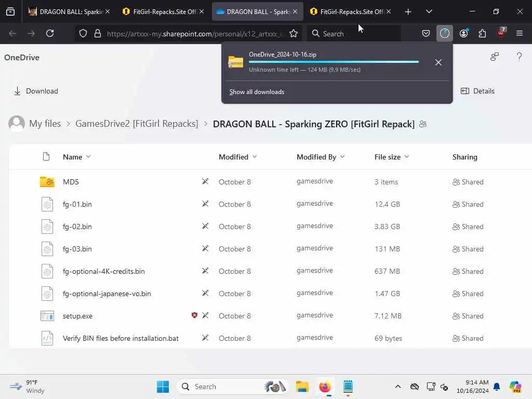Click the pin icon on fg-02.bin row
The width and height of the screenshot is (532, 399).
(205, 227)
